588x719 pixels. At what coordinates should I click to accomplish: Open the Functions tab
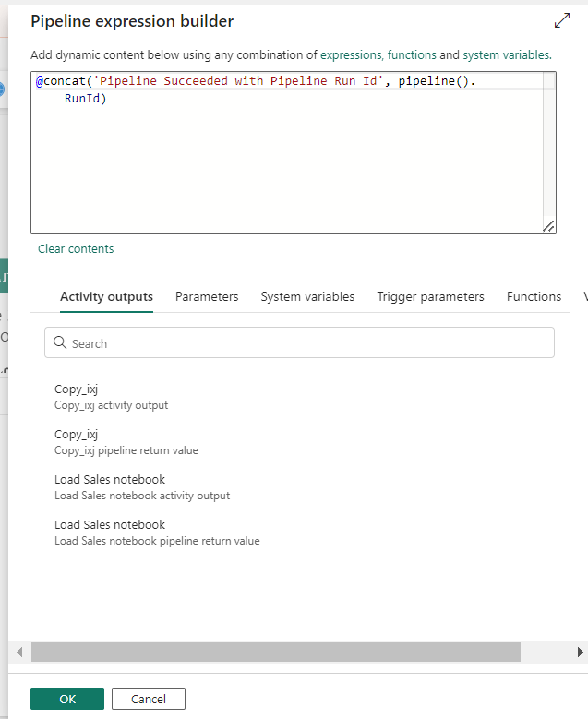point(534,296)
